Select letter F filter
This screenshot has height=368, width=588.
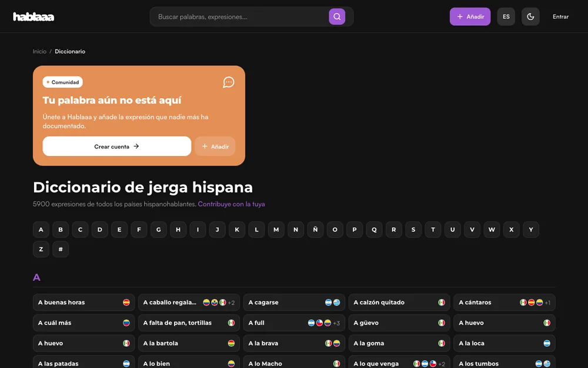[139, 230]
